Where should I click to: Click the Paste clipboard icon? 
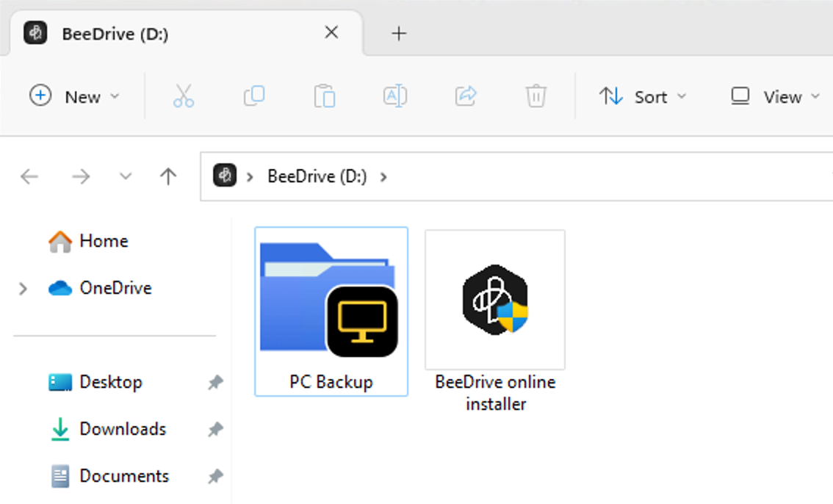pyautogui.click(x=324, y=96)
